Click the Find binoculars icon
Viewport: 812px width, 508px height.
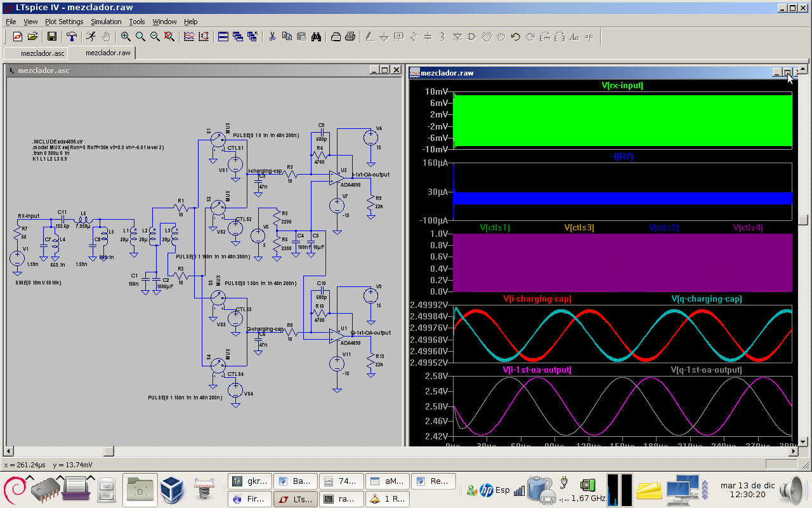[317, 37]
